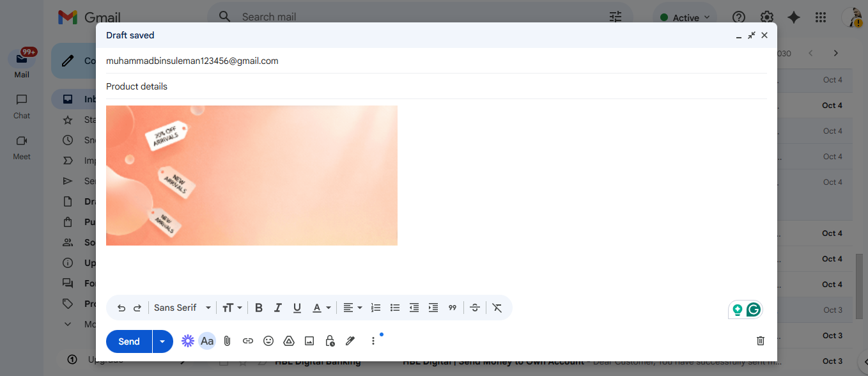Switch to Chat in the sidebar
868x376 pixels.
[x=22, y=106]
